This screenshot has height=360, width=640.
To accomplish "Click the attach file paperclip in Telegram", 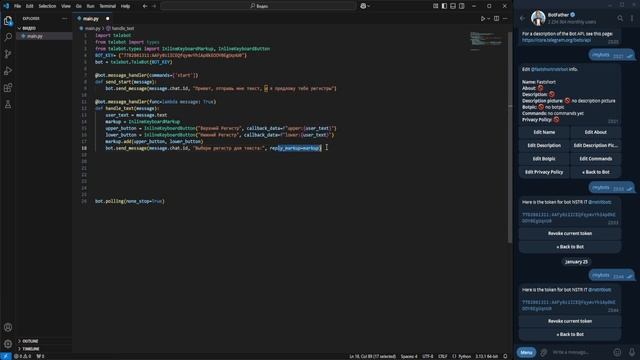I will [x=544, y=352].
